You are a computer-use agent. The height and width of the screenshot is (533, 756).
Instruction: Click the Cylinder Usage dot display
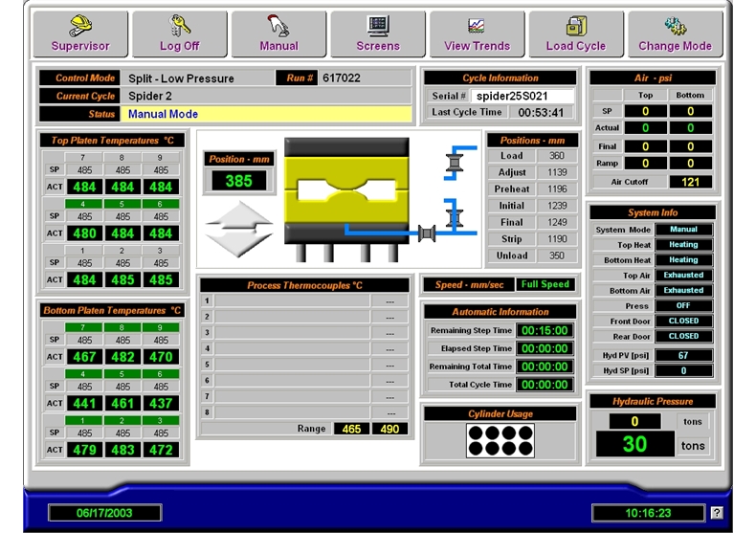click(x=499, y=440)
